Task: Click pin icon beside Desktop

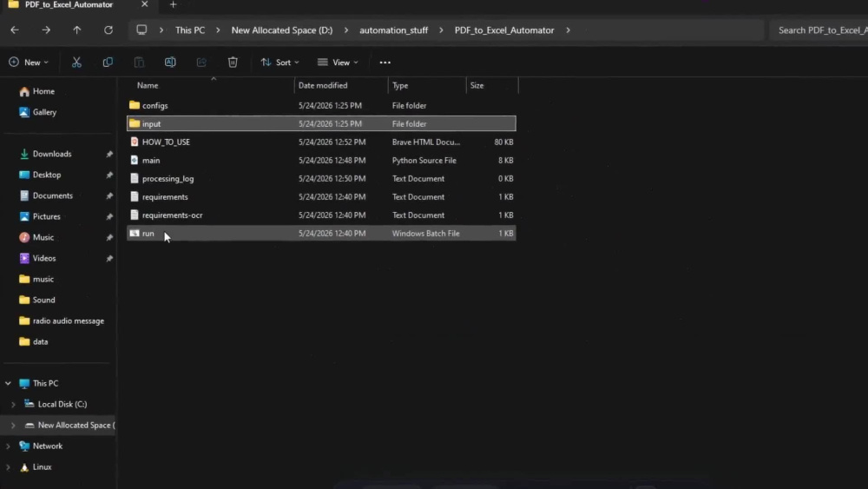Action: point(109,175)
